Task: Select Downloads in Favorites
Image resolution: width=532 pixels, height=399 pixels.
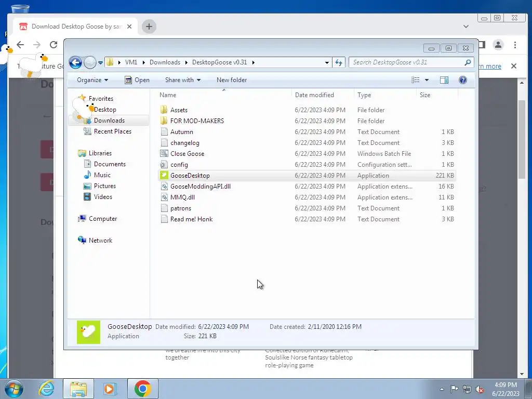Action: coord(109,121)
